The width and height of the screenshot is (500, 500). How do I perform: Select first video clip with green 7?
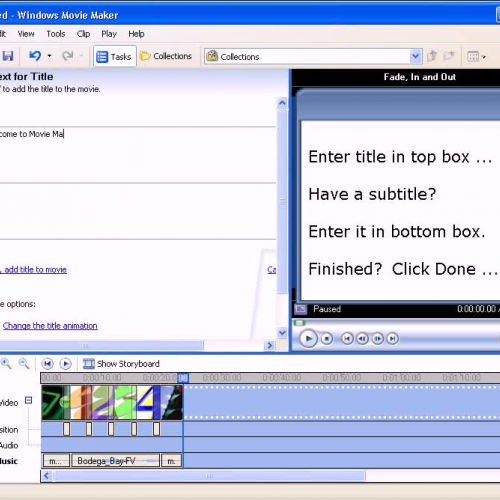[x=53, y=402]
